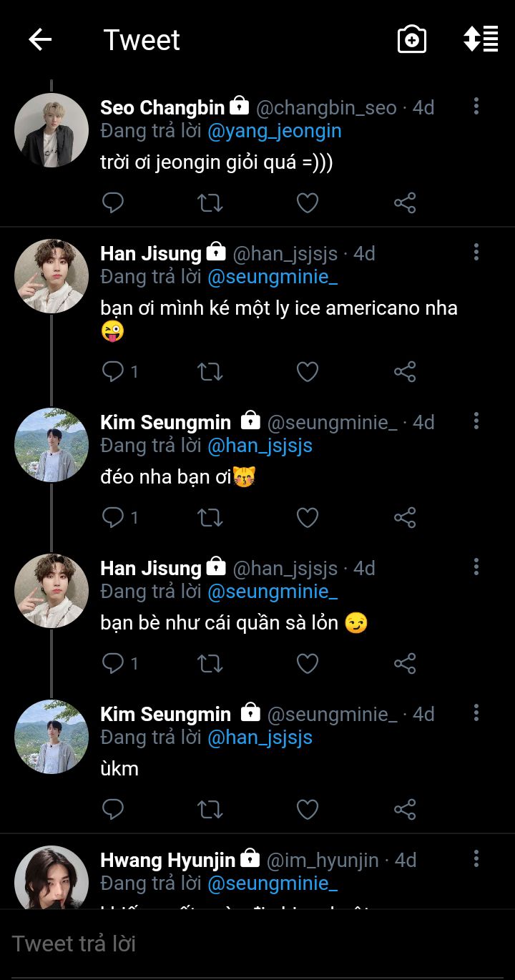Open the @yang_jeongin mention link
515x980 pixels.
click(x=275, y=131)
